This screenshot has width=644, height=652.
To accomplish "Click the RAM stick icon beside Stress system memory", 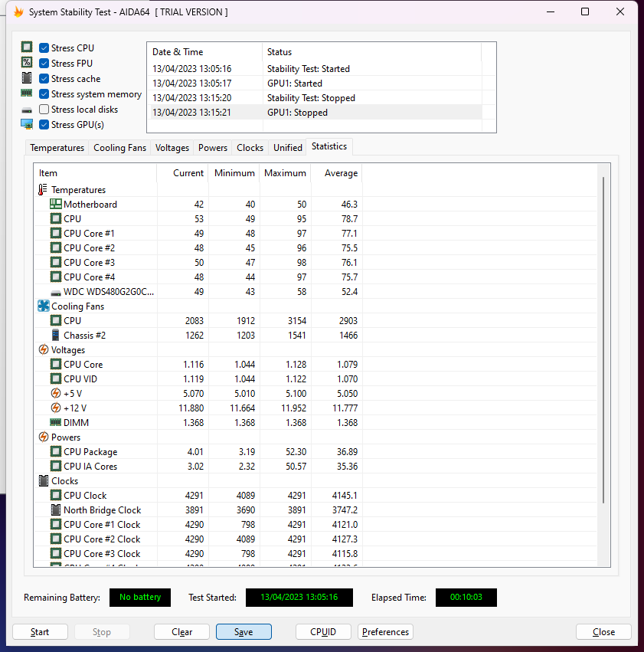I will (27, 93).
